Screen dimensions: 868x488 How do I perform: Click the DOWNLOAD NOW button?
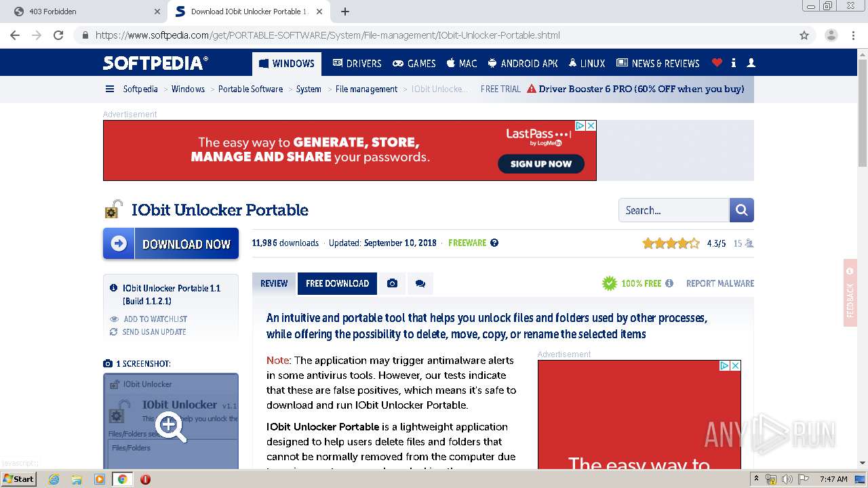(171, 243)
